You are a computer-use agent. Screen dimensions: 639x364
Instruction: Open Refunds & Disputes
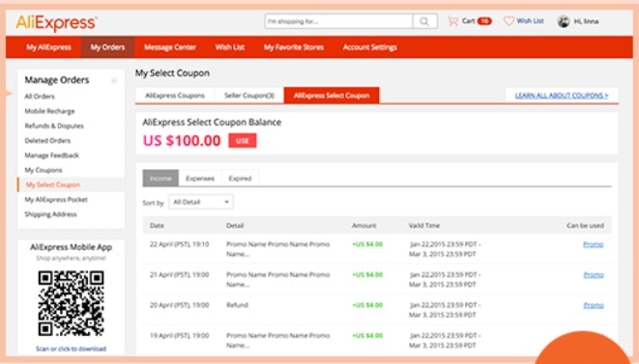click(x=54, y=126)
